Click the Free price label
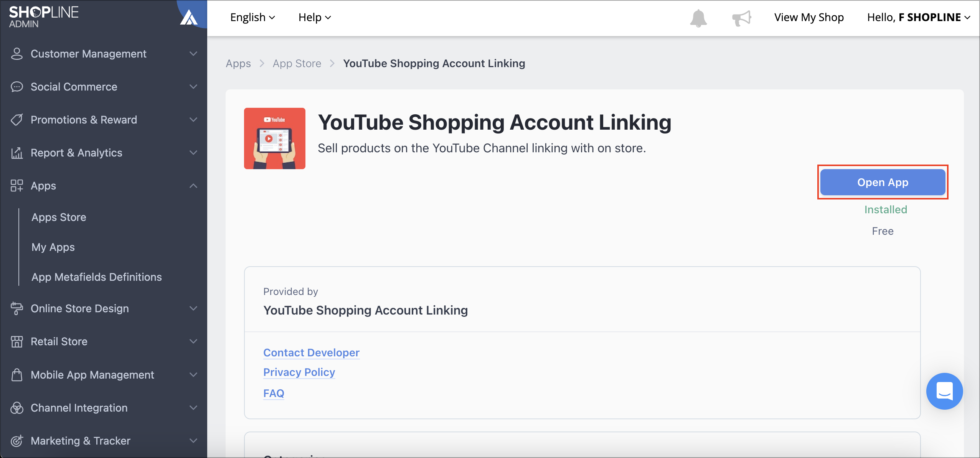This screenshot has height=458, width=980. (883, 231)
